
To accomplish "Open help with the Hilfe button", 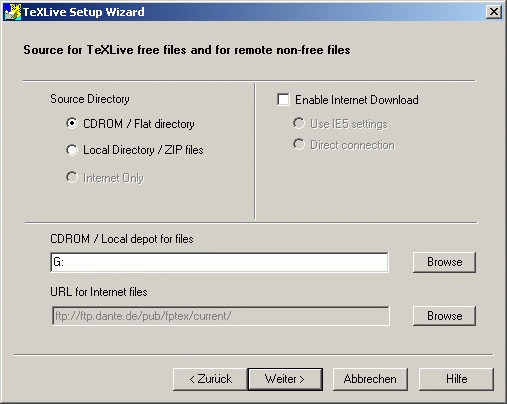I will 456,379.
